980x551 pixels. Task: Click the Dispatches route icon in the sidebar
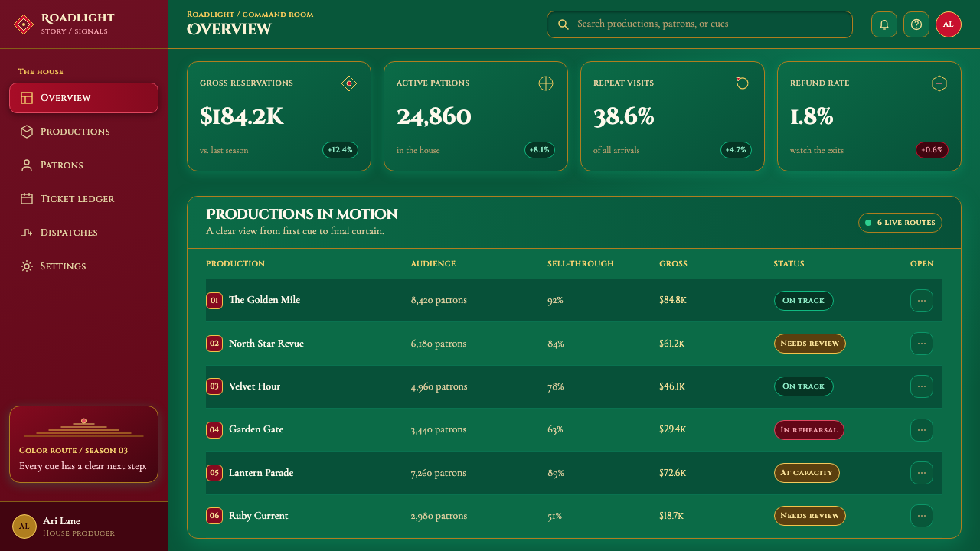tap(27, 233)
